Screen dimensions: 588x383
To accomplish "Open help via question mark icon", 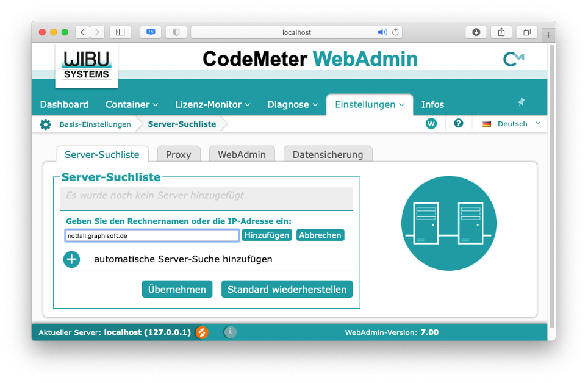I will click(458, 123).
